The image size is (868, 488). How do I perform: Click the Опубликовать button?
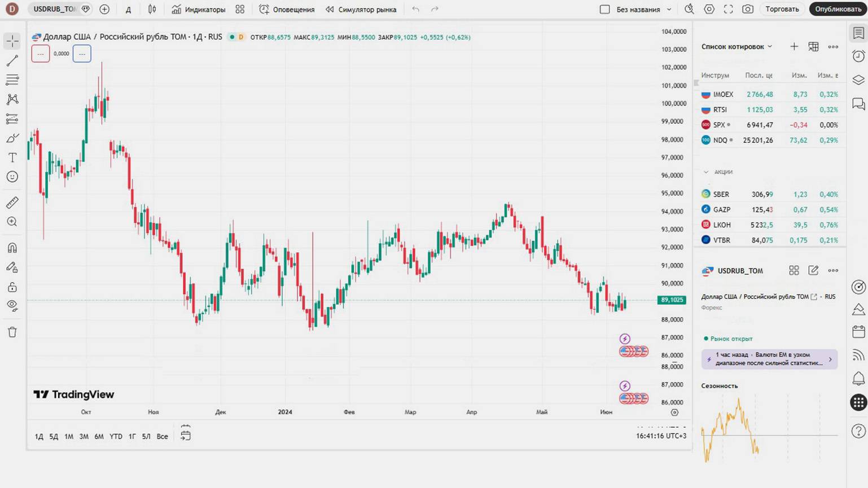(838, 9)
